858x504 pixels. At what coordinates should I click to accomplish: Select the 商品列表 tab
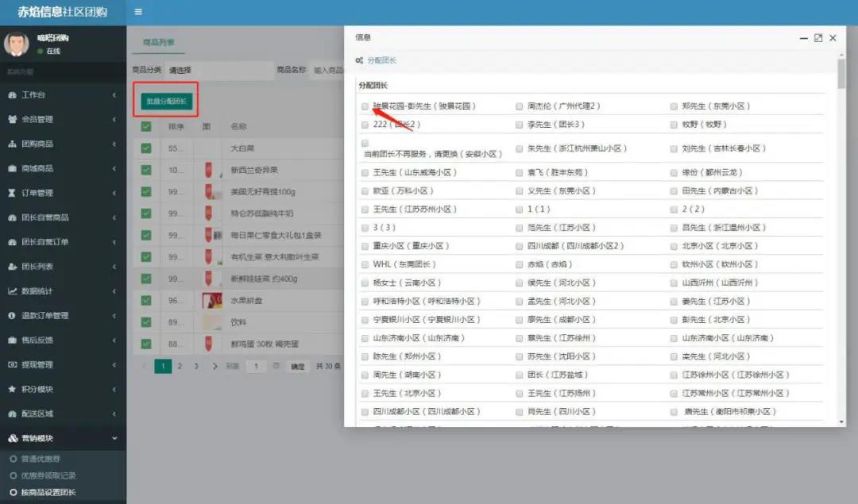(159, 42)
